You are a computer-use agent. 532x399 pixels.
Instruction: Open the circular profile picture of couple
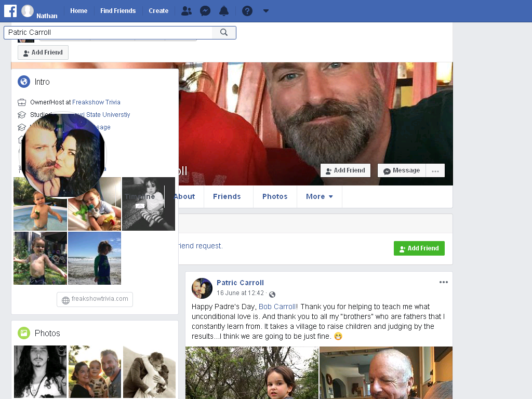click(63, 155)
